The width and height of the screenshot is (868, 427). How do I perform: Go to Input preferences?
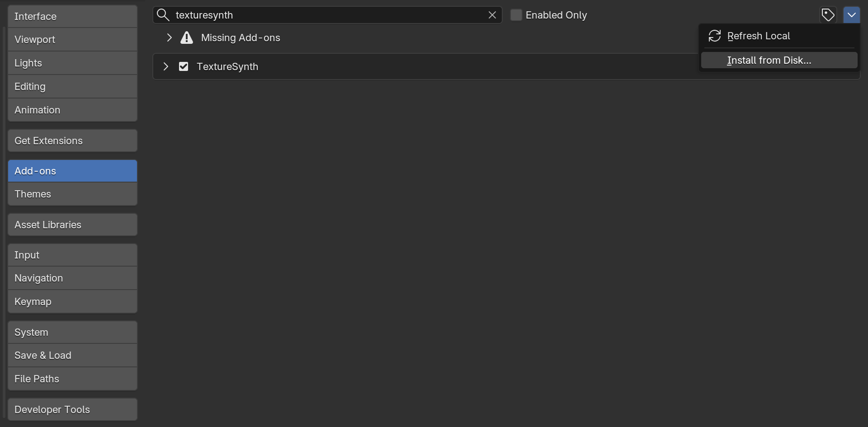pos(72,255)
